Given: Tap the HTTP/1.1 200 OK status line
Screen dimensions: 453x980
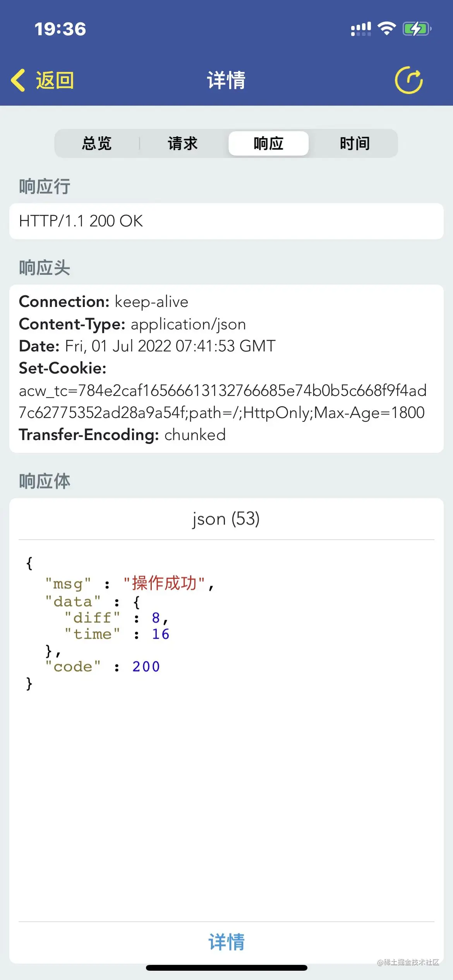Looking at the screenshot, I should click(x=81, y=221).
